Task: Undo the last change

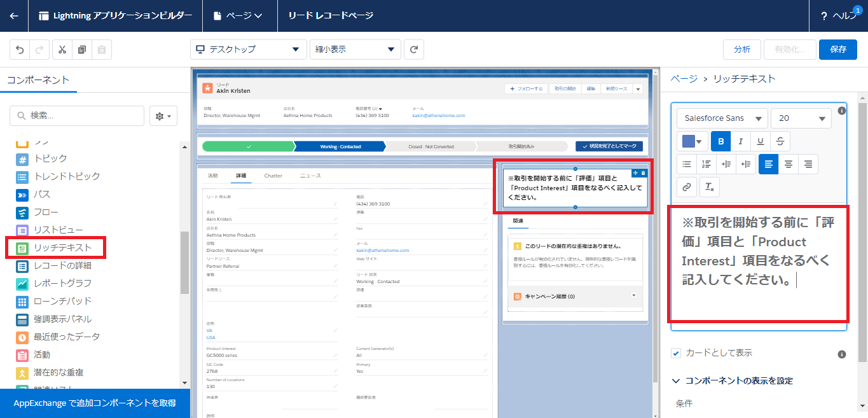Action: pos(20,50)
